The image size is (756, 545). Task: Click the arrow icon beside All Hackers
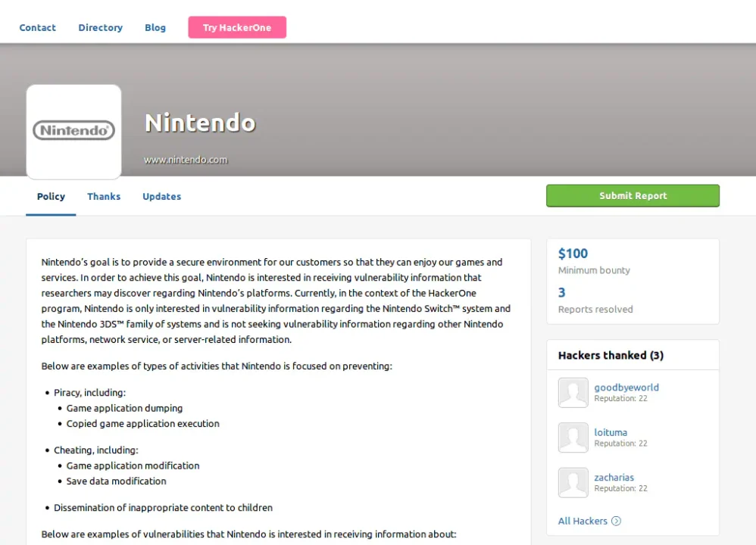coord(616,521)
